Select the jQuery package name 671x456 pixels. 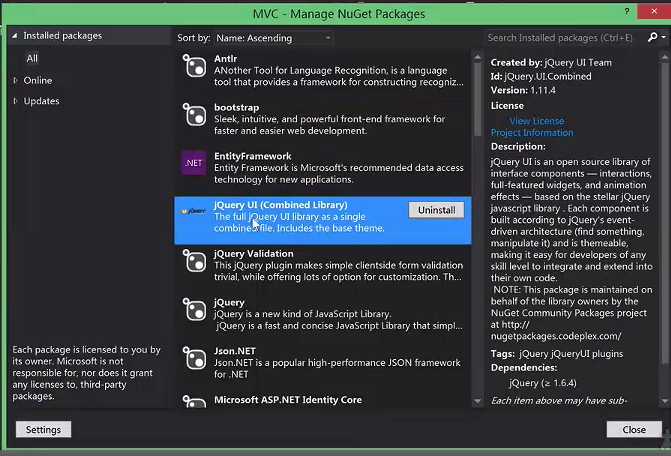[x=229, y=302]
